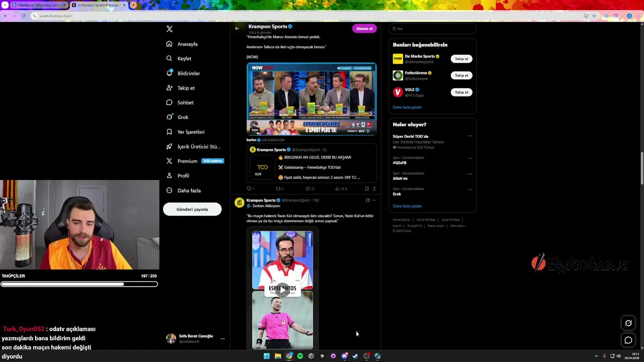Click Daha fazla göster under suggestions
The image size is (644, 362).
coord(407,107)
